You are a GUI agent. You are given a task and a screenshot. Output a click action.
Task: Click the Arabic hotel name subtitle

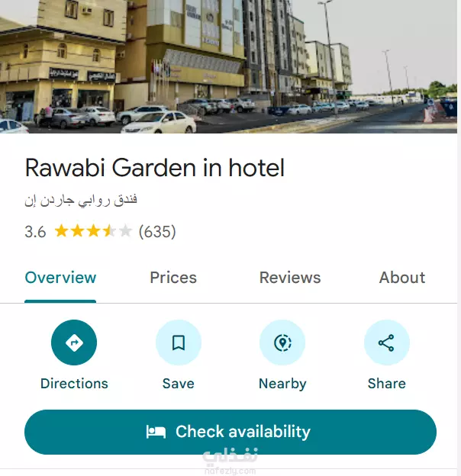click(81, 200)
